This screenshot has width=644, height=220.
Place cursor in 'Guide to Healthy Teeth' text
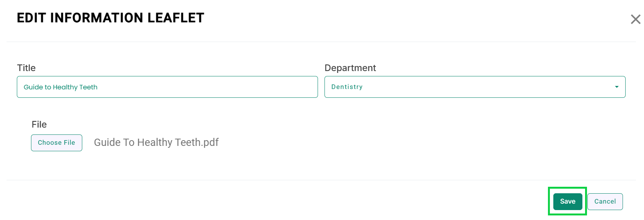[x=60, y=87]
